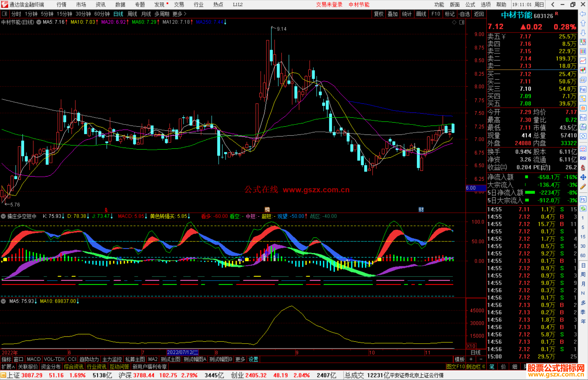Click the 复权 button
Image resolution: width=588 pixels, height=380 pixels.
(x=379, y=14)
